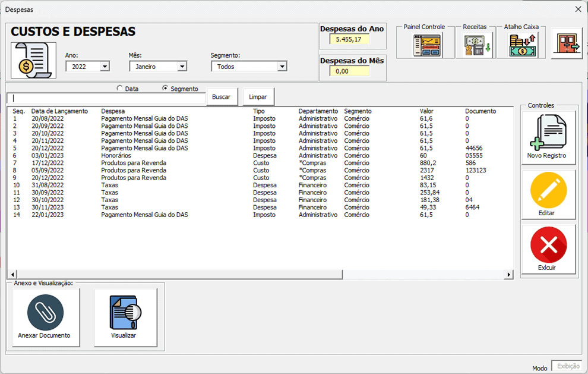588x374 pixels.
Task: Click the Atalho Caixa shortcut icon
Action: click(x=521, y=45)
